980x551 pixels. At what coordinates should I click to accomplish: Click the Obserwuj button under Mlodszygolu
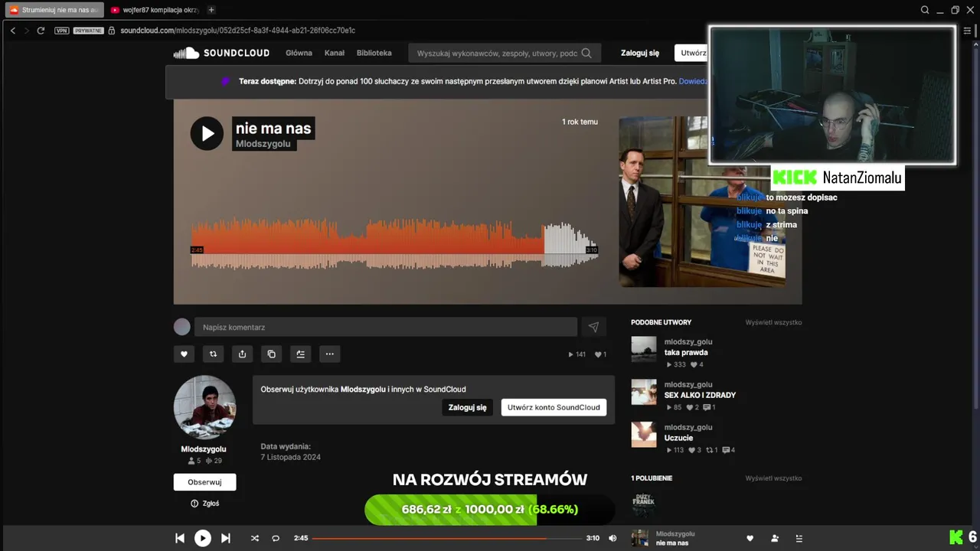click(204, 482)
